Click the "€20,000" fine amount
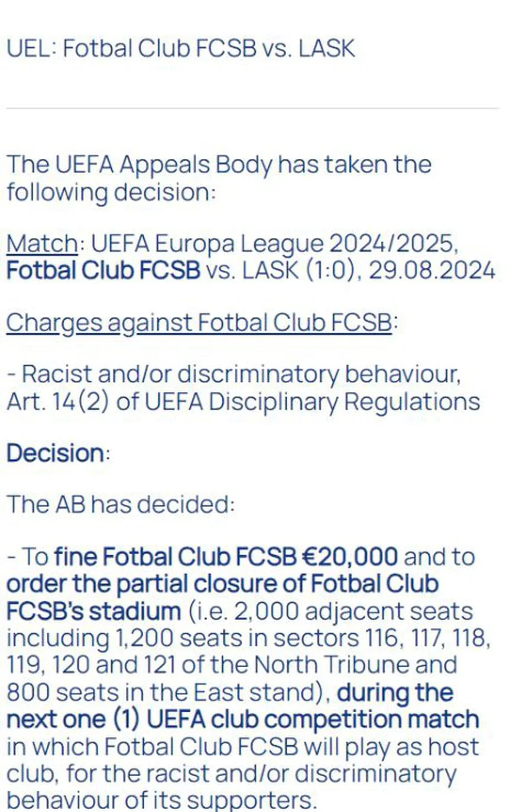This screenshot has width=532, height=812. [350, 557]
